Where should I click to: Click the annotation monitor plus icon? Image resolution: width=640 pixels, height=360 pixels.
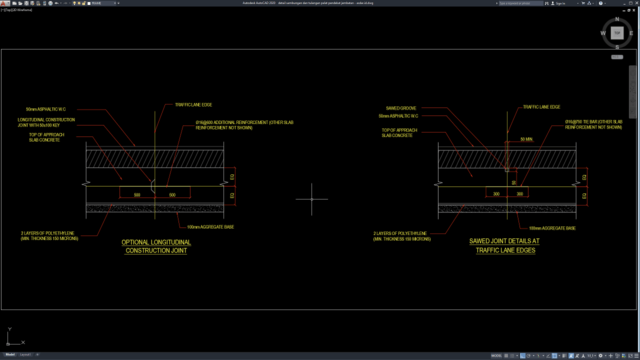pyautogui.click(x=611, y=356)
